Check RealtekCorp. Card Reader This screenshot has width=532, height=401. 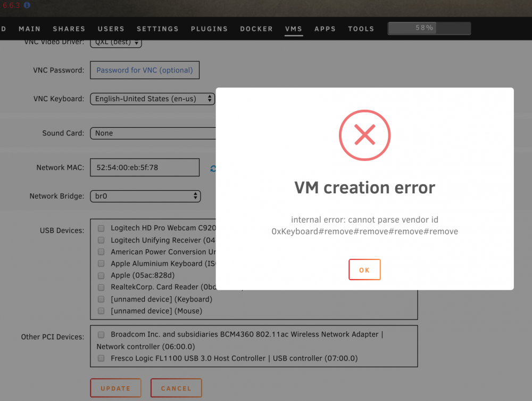[x=101, y=287]
